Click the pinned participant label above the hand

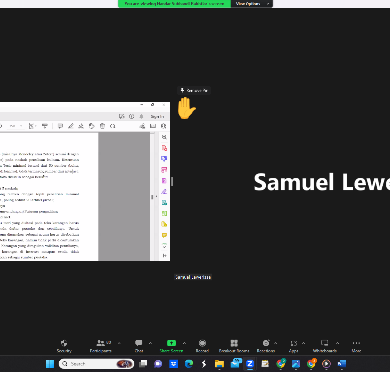point(194,90)
